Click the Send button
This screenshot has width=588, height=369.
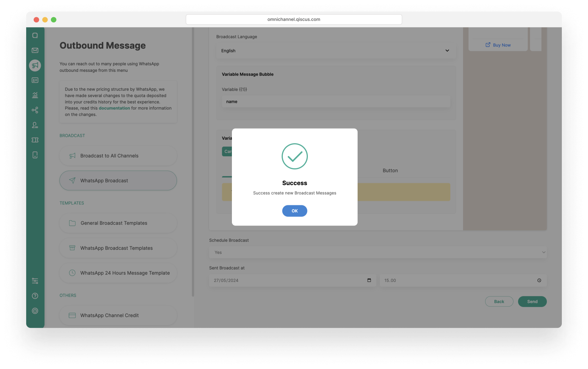532,302
